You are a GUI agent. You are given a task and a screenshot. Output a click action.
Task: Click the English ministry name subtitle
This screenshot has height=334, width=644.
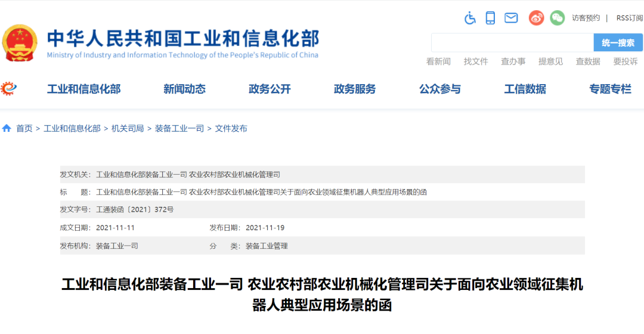pos(182,55)
